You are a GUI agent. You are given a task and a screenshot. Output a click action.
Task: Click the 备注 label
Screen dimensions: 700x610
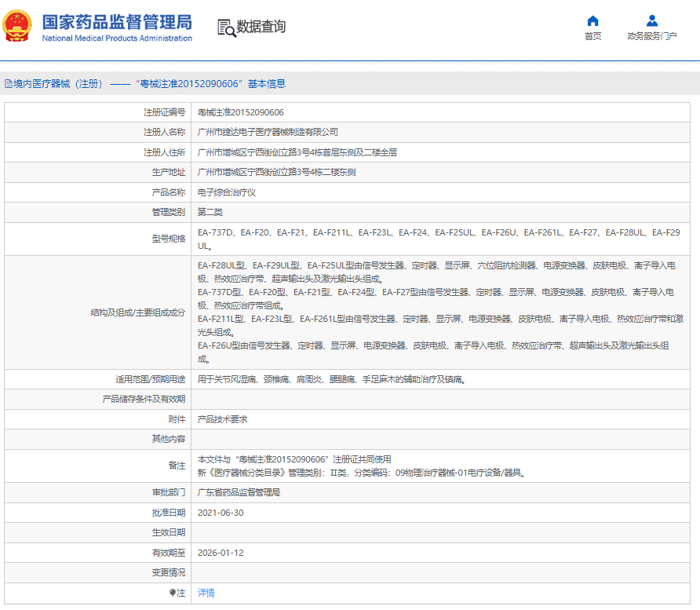(177, 466)
